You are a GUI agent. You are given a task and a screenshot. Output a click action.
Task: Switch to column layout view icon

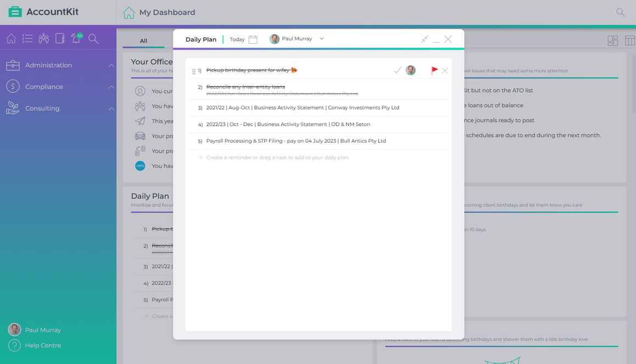(630, 41)
